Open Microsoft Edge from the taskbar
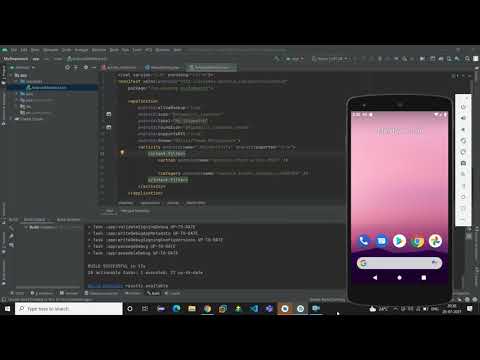 176,309
